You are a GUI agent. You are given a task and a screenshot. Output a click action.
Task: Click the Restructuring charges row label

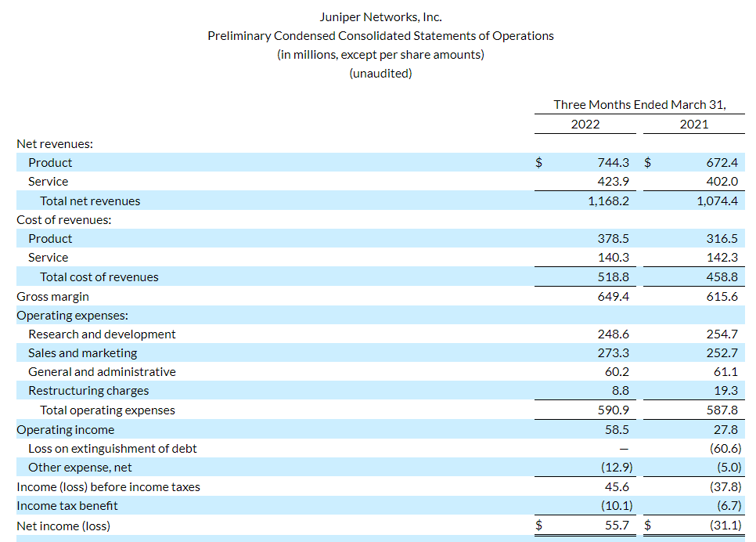[x=88, y=390]
